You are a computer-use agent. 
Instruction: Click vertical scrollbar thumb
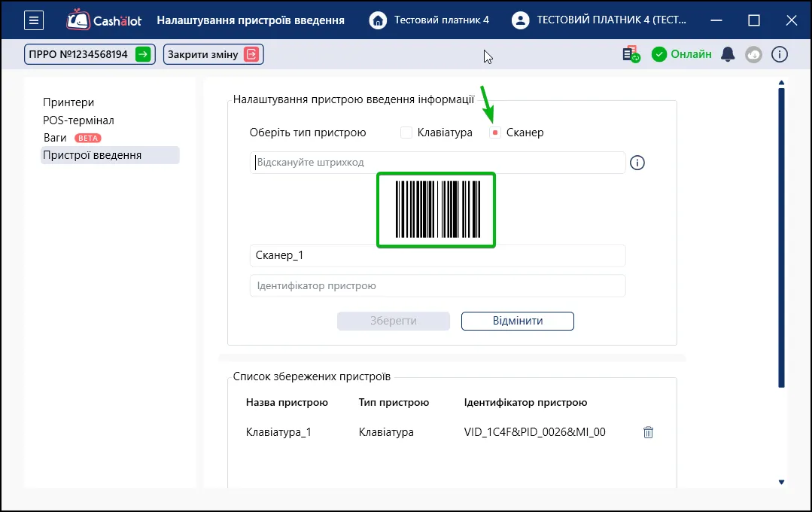coord(781,238)
